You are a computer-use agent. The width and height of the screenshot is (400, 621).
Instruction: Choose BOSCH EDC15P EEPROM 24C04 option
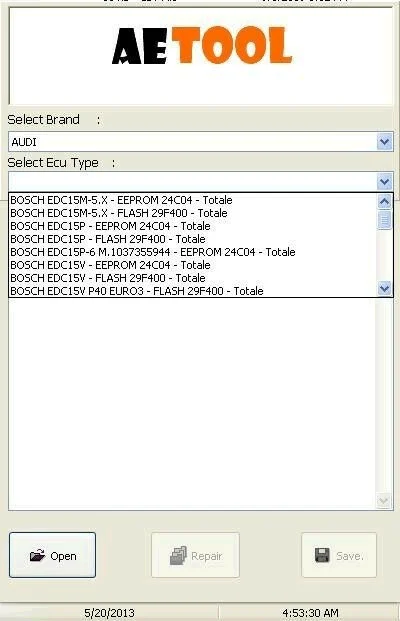coord(110,226)
